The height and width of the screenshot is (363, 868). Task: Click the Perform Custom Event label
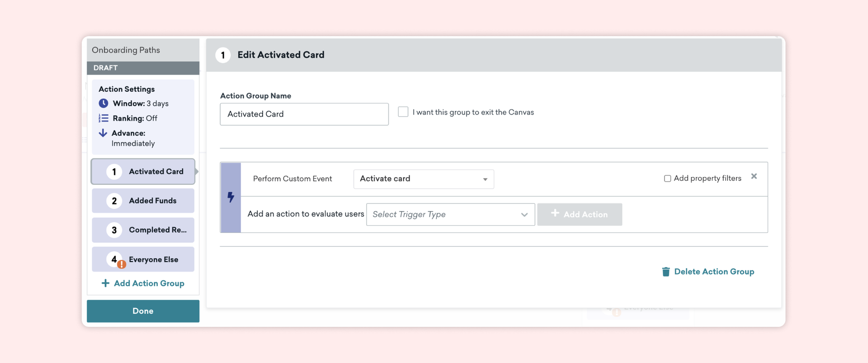[x=292, y=179]
